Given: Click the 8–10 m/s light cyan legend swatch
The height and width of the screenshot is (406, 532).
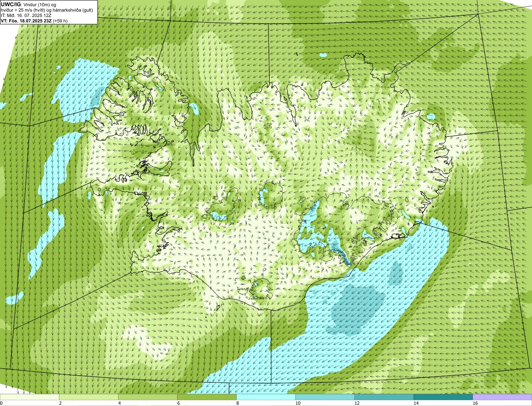Looking at the screenshot, I should pos(266,397).
